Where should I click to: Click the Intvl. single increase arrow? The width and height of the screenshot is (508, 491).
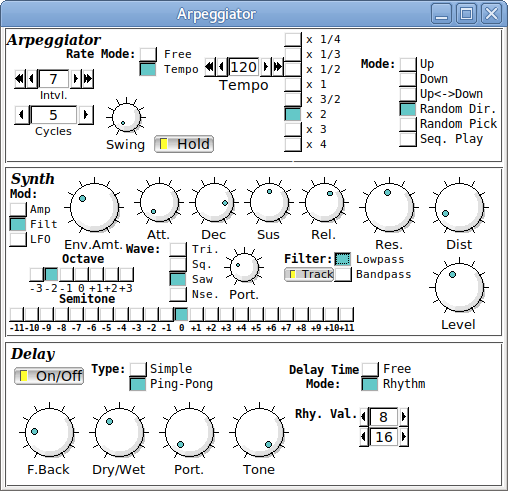pos(76,79)
